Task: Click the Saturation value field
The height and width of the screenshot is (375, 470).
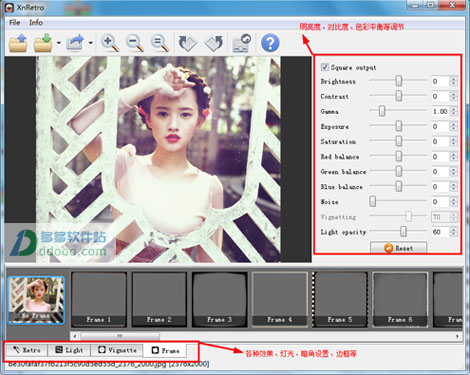Action: pyautogui.click(x=440, y=141)
